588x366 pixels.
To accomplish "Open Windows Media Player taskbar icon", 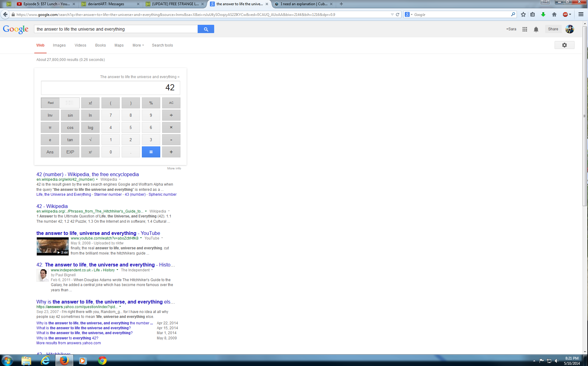I will point(83,361).
